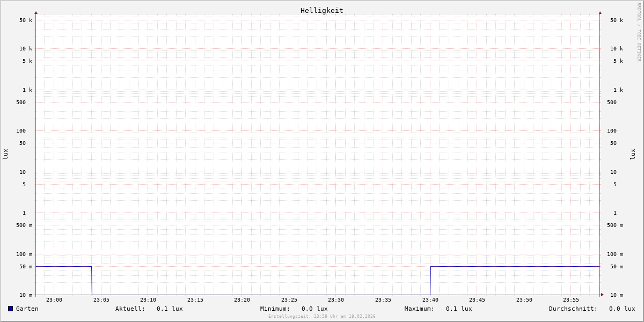
Task: Click the 500 label on left axis
Action: 21,103
